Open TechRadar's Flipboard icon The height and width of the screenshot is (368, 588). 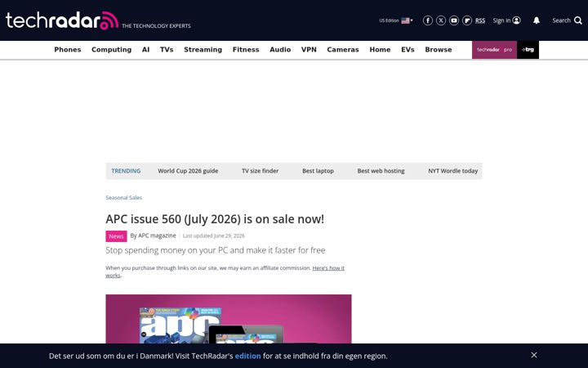click(x=467, y=20)
